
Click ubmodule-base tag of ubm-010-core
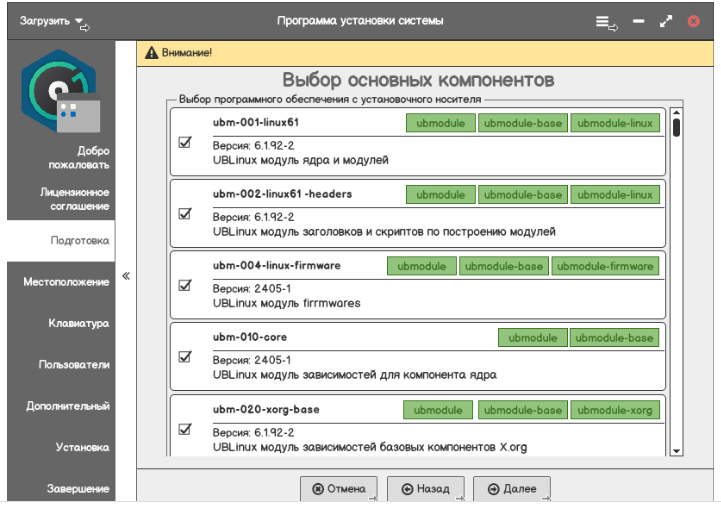point(614,338)
